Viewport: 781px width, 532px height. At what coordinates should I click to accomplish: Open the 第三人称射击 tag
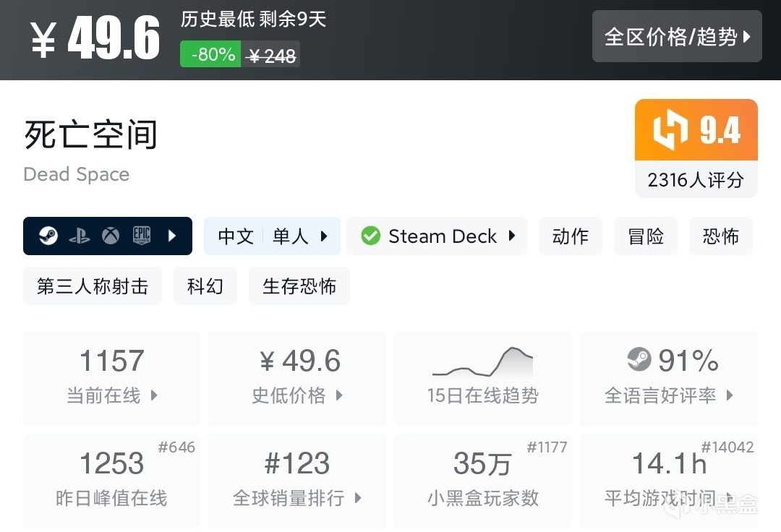[93, 286]
